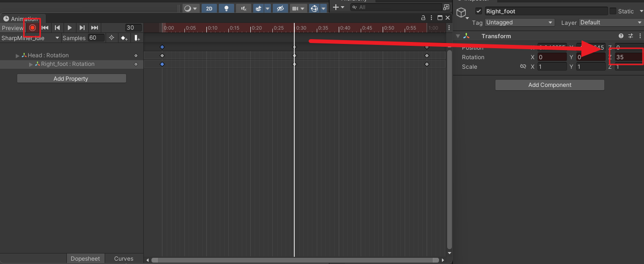Click Right_foot row keyframe at 1:00
This screenshot has width=644, height=264.
coord(427,64)
